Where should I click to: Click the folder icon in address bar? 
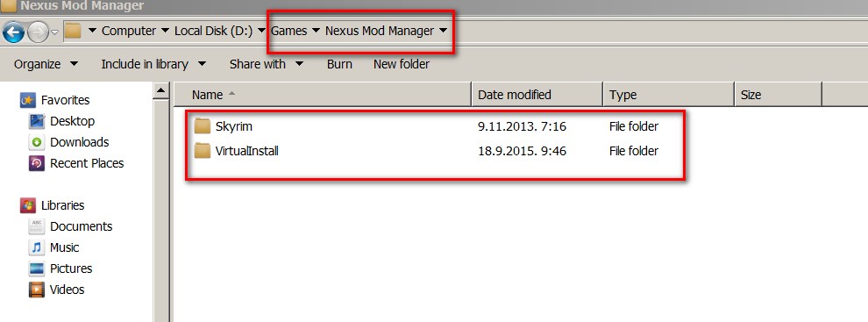[73, 31]
